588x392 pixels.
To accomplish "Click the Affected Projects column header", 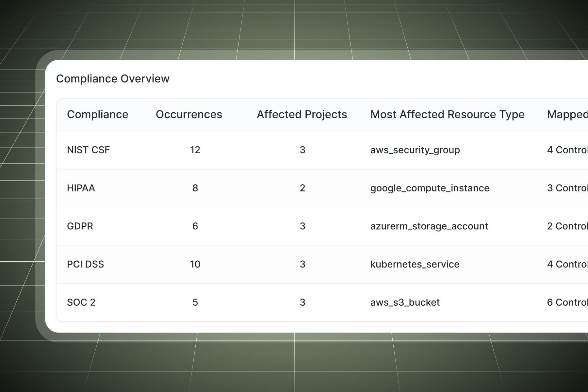I will click(x=302, y=114).
